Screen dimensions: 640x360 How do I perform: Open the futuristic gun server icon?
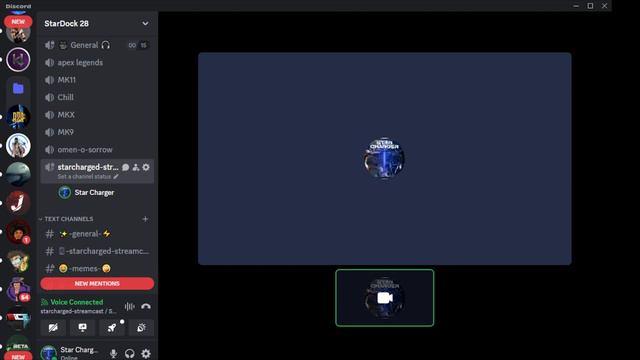coord(18,318)
